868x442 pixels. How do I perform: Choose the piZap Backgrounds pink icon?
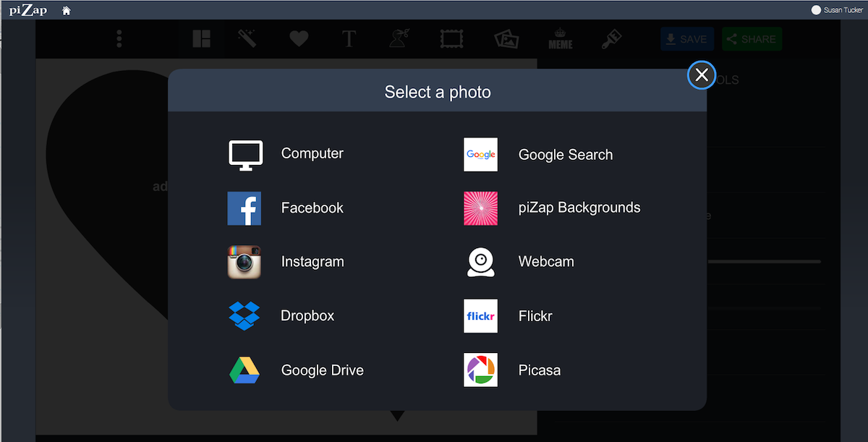click(x=480, y=208)
